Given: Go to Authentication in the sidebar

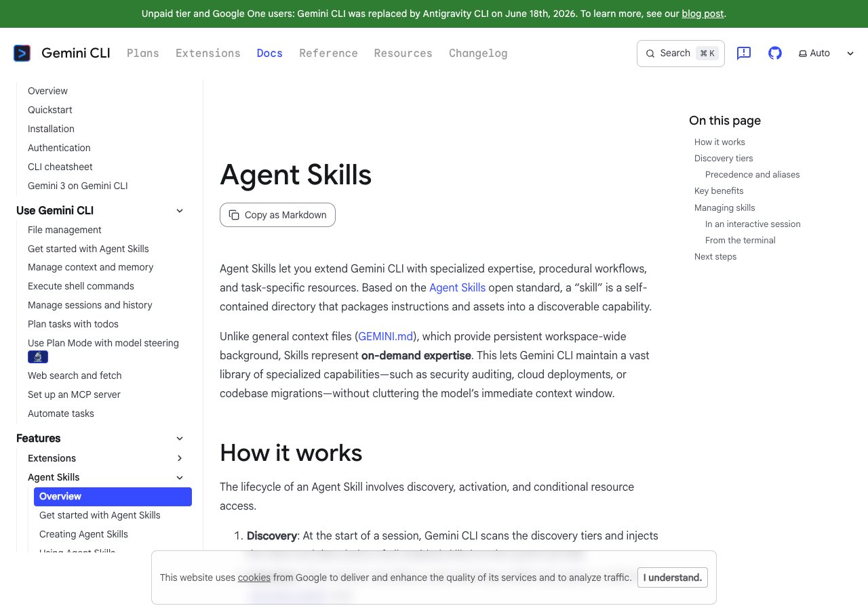Looking at the screenshot, I should (59, 148).
